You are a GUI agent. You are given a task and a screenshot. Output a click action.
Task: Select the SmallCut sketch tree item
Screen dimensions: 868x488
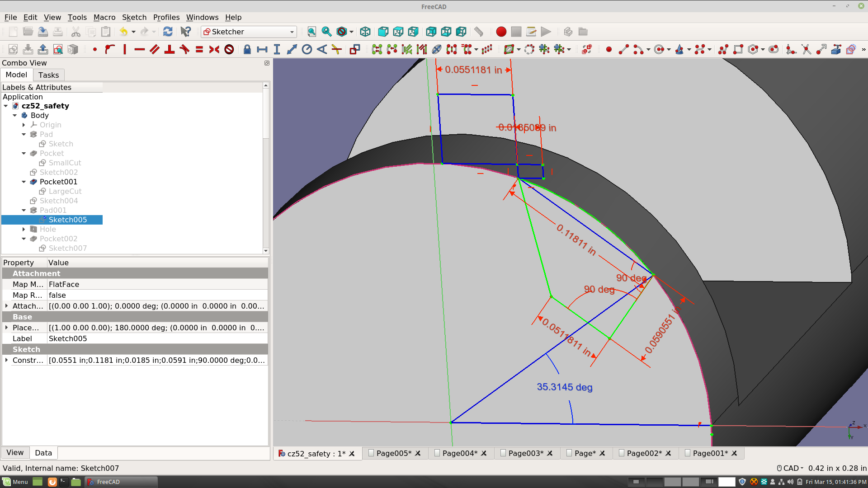[x=65, y=163]
